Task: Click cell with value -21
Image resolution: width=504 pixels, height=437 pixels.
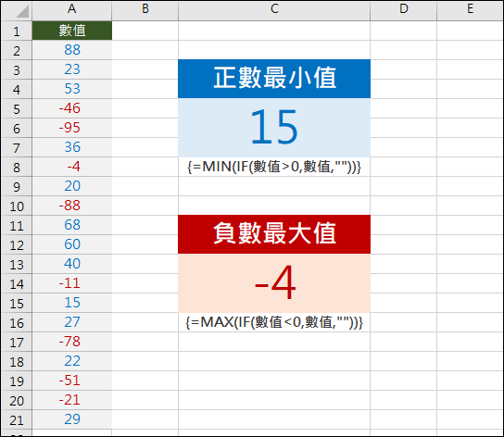Action: coord(72,400)
